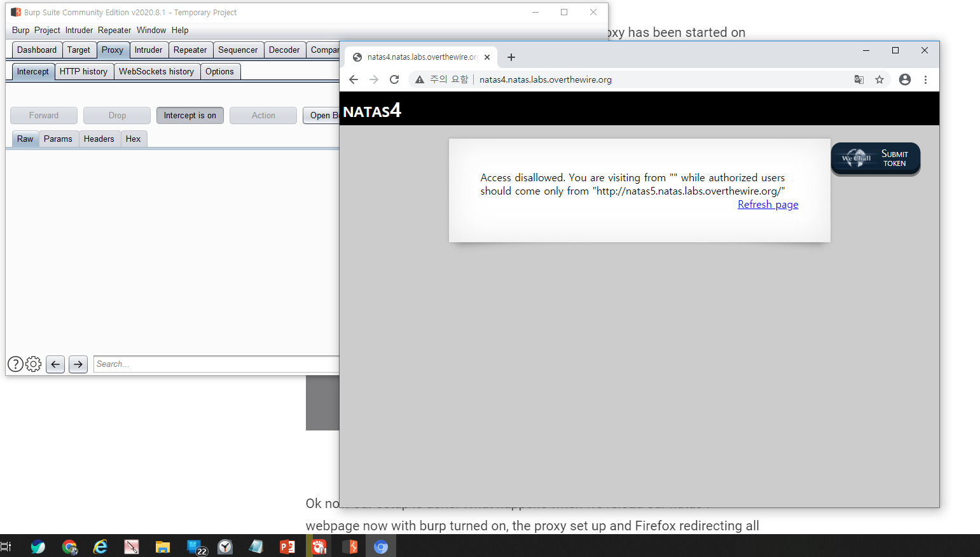Go to previous search match arrow
This screenshot has height=557, width=980.
pyautogui.click(x=55, y=364)
